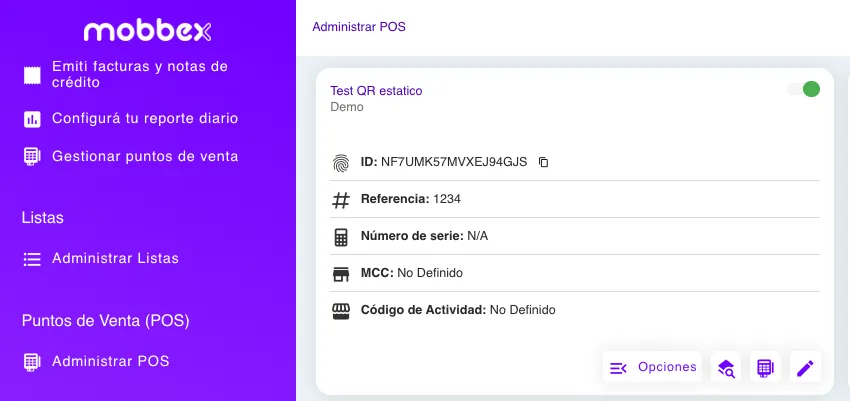Open Administrar Listas in sidebar
The width and height of the screenshot is (850, 401).
(x=115, y=258)
